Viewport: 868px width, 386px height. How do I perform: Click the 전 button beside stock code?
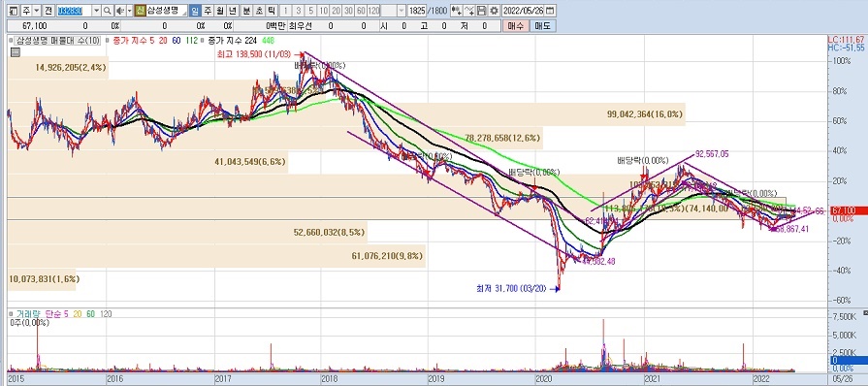click(48, 11)
